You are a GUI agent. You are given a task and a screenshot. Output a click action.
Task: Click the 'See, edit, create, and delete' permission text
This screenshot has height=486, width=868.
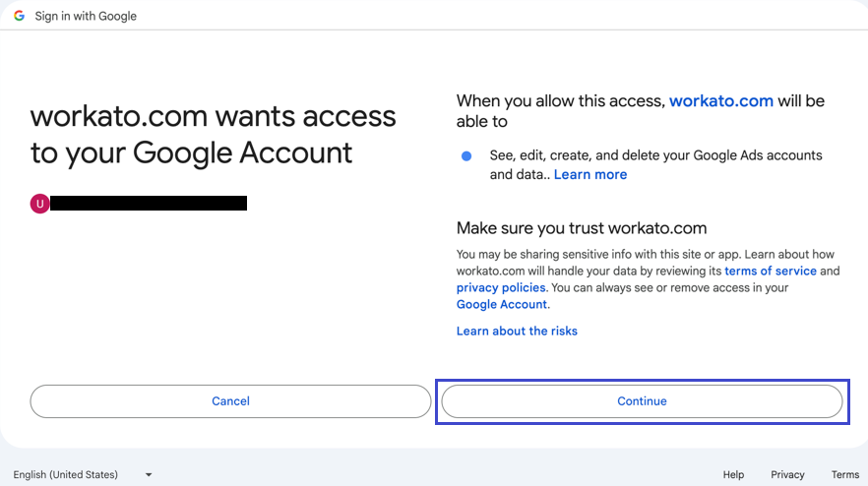point(655,164)
